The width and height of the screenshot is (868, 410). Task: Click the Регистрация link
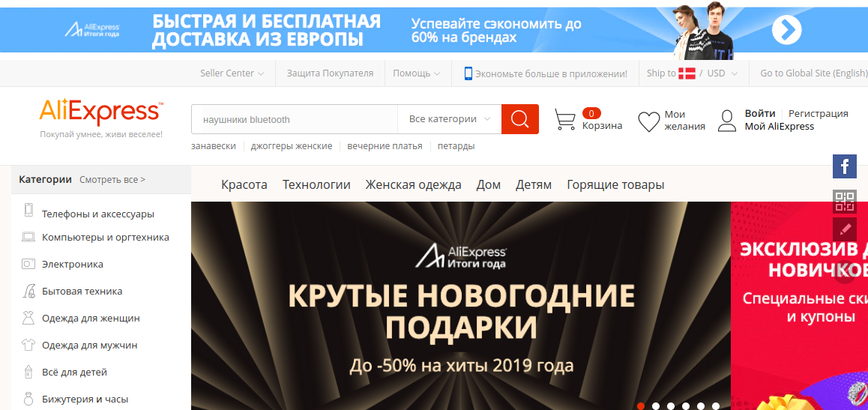pos(819,113)
